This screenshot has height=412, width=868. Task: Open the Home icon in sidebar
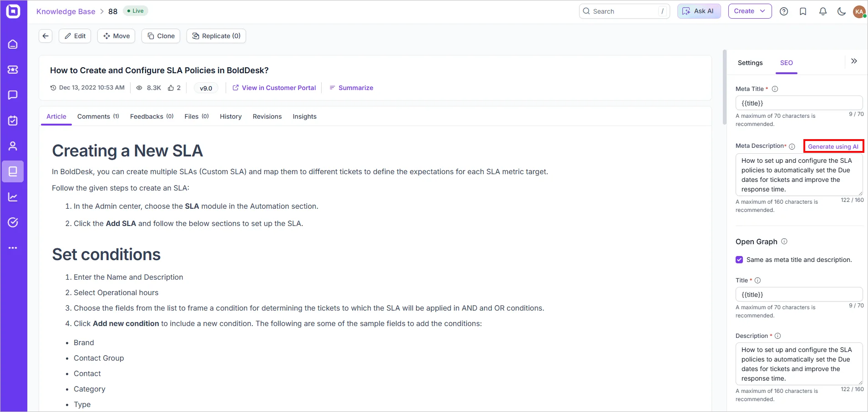point(13,44)
